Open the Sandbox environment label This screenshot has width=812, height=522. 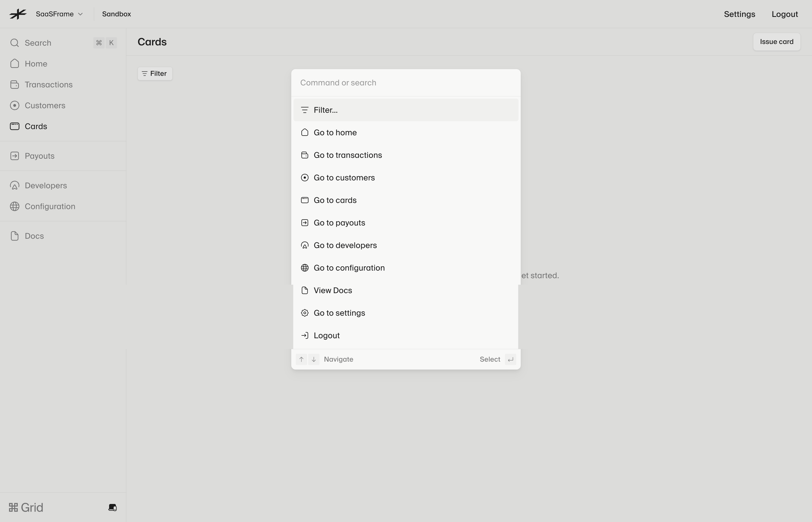(x=116, y=14)
